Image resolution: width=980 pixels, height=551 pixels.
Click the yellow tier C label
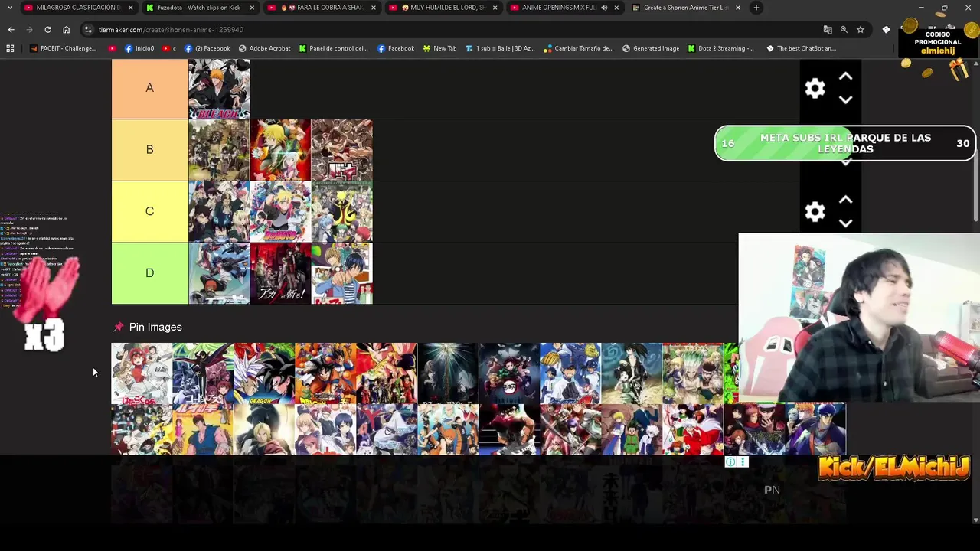click(150, 212)
